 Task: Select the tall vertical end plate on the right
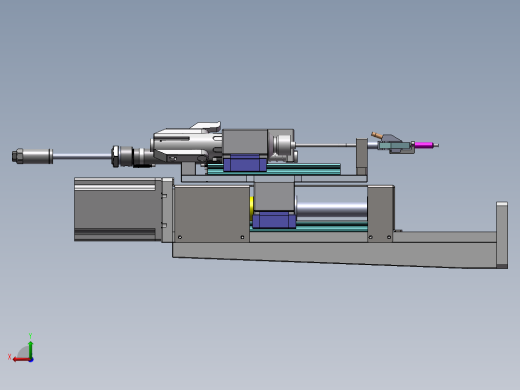click(502, 235)
